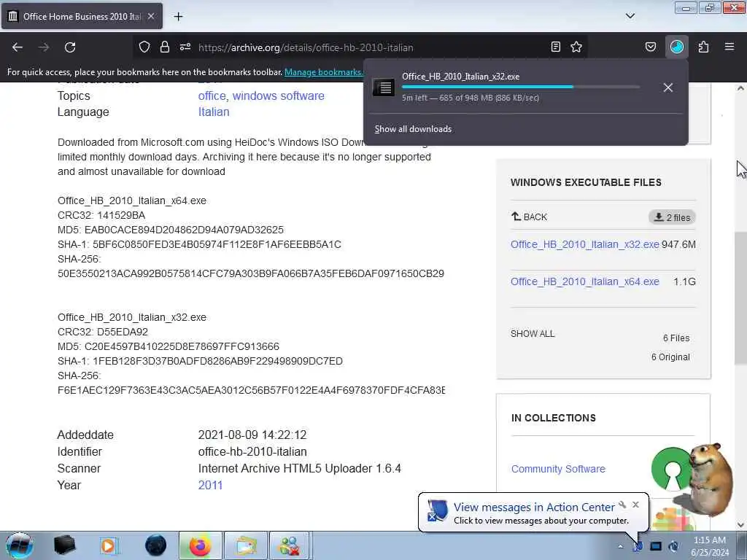Click the 6 Original count
The image size is (747, 560).
tap(670, 357)
